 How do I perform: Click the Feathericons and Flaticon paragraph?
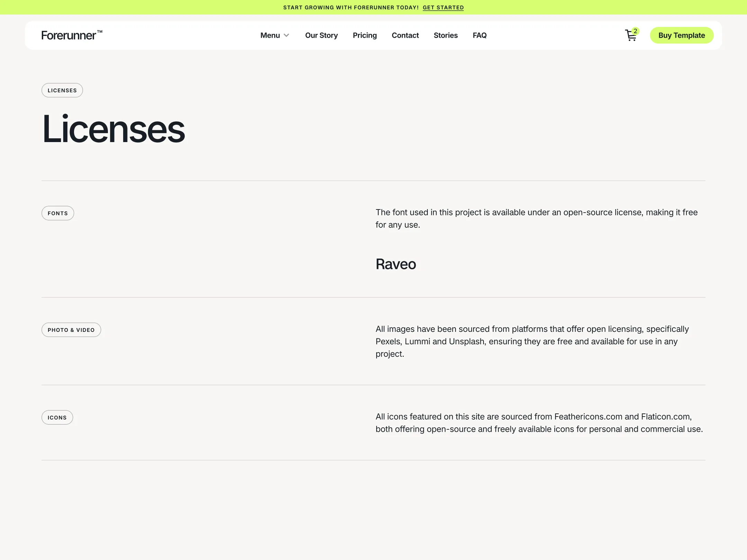[539, 423]
